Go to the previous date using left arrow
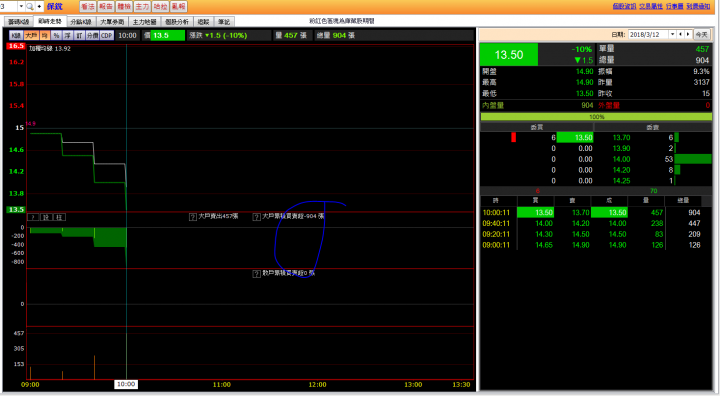Image resolution: width=720 pixels, height=396 pixels. coord(681,34)
